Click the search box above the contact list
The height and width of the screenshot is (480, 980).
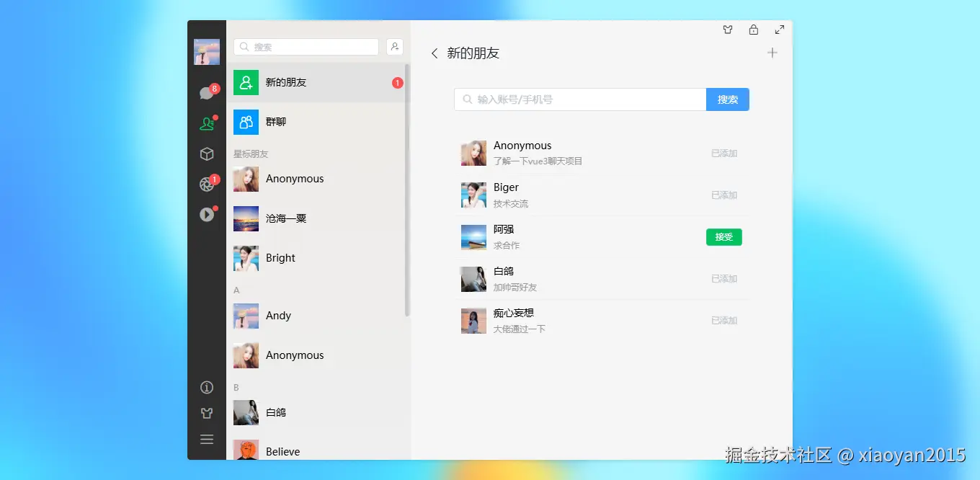click(x=306, y=46)
